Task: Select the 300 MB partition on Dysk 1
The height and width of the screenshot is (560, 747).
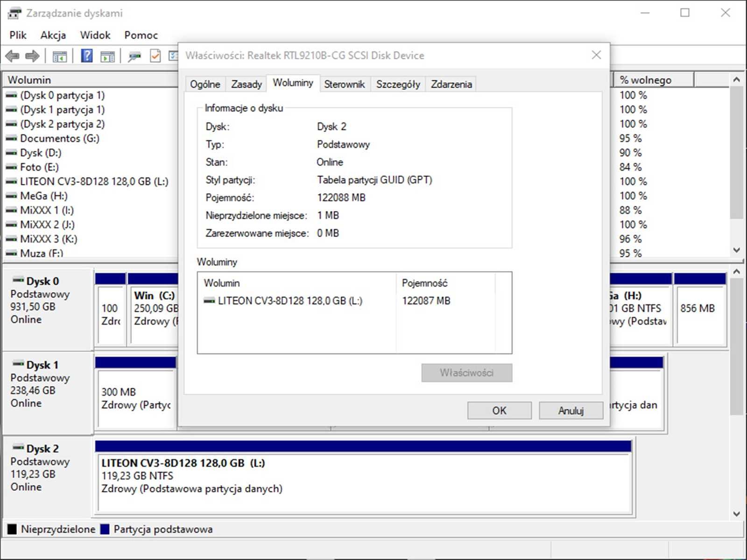Action: [x=136, y=393]
